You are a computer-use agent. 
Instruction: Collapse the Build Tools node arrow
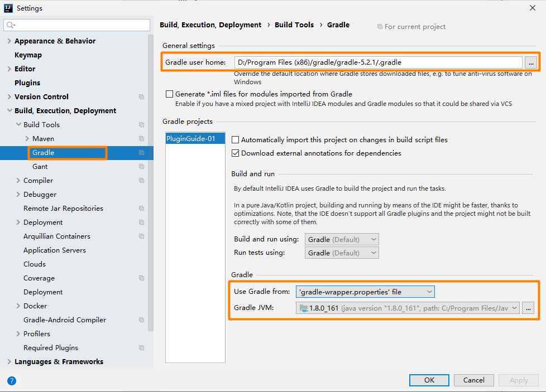18,124
